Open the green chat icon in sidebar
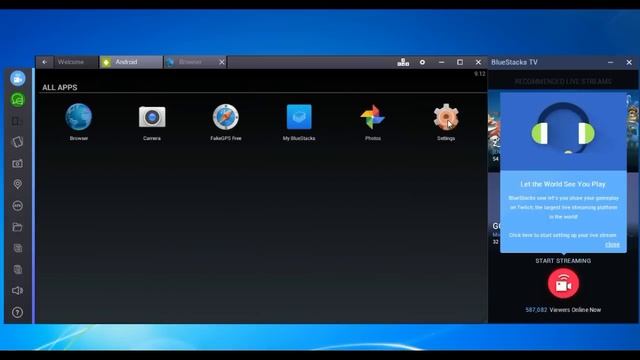Image resolution: width=640 pixels, height=360 pixels. pos(18,100)
